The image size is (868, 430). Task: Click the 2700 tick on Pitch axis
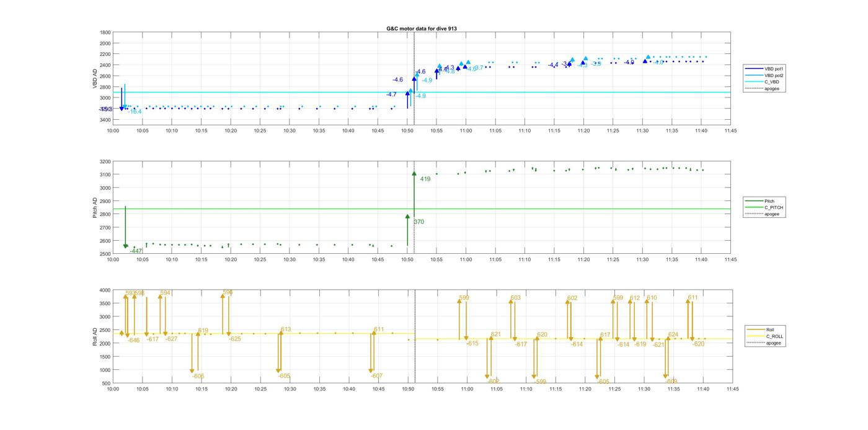click(105, 228)
